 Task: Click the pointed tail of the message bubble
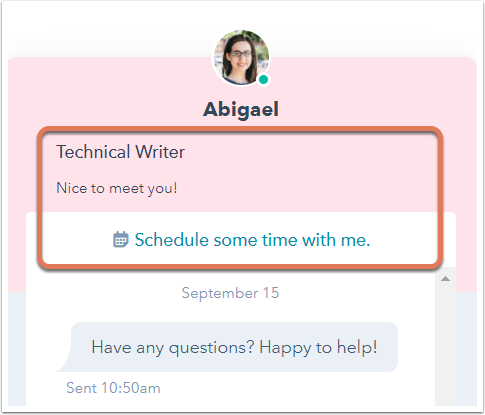[64, 365]
